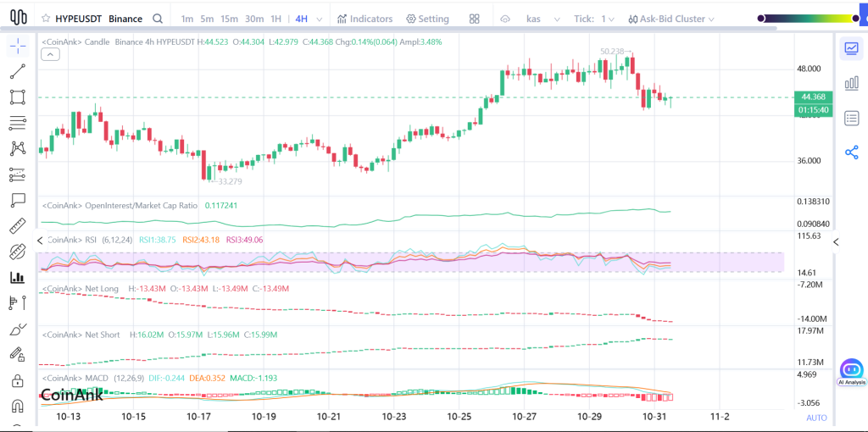Viewport: 868px width, 432px height.
Task: Toggle the HYPEUSDT favorite star
Action: [47, 19]
